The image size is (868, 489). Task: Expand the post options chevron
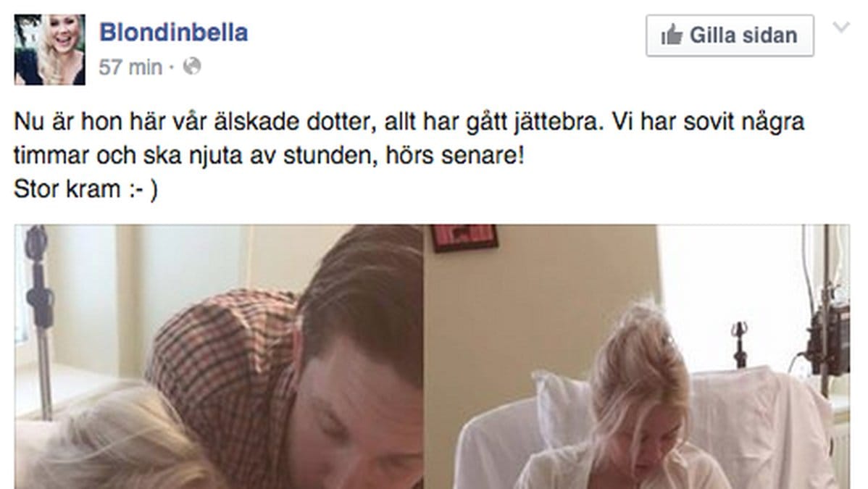point(841,27)
